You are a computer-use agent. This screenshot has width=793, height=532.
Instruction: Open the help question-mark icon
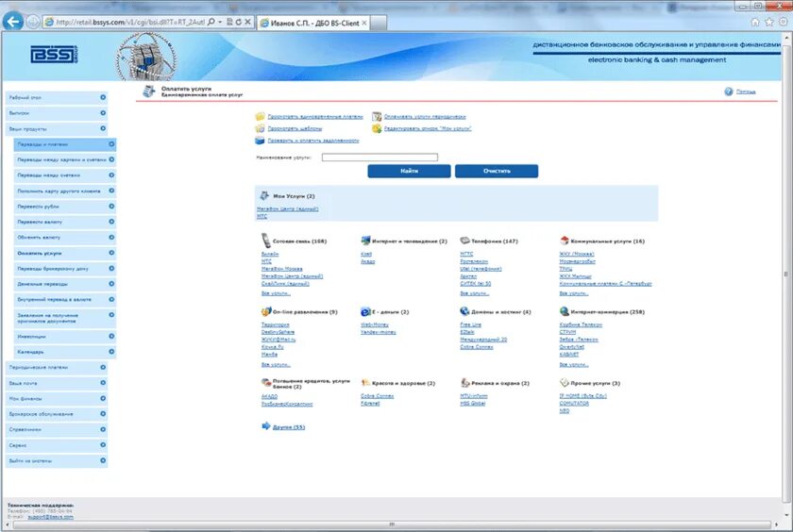[x=728, y=91]
